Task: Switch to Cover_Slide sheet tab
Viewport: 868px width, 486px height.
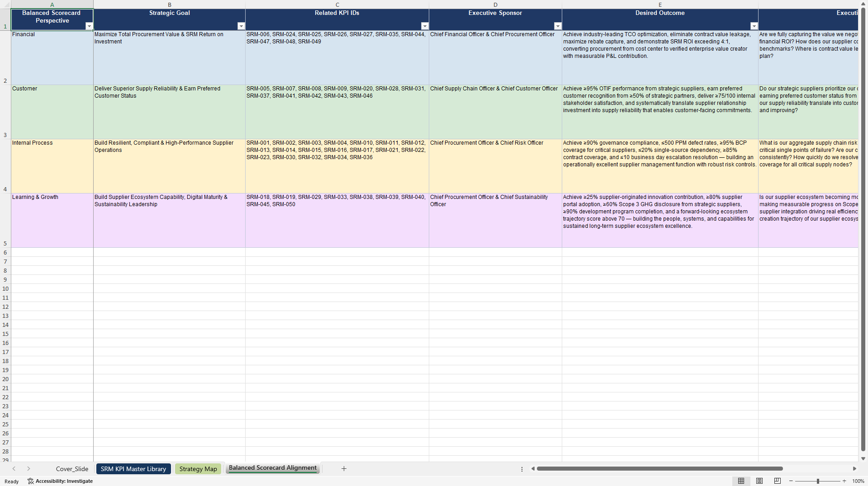Action: [x=72, y=469]
